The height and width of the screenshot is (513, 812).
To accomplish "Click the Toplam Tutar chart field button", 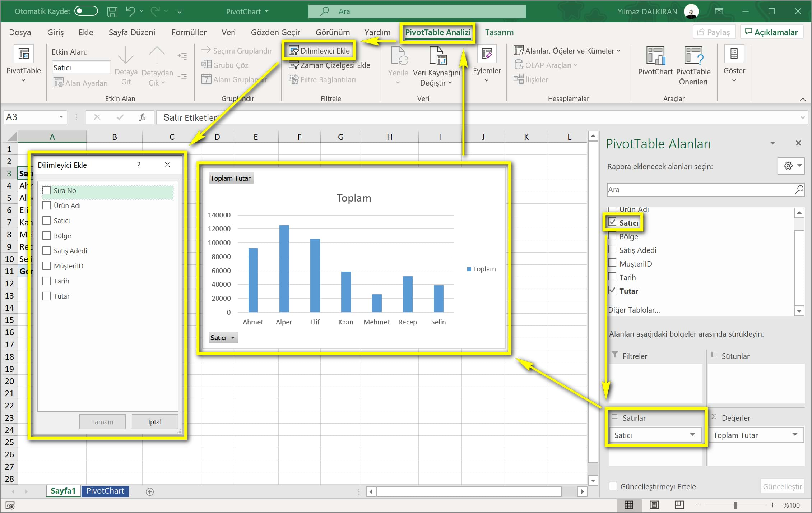I will (231, 178).
